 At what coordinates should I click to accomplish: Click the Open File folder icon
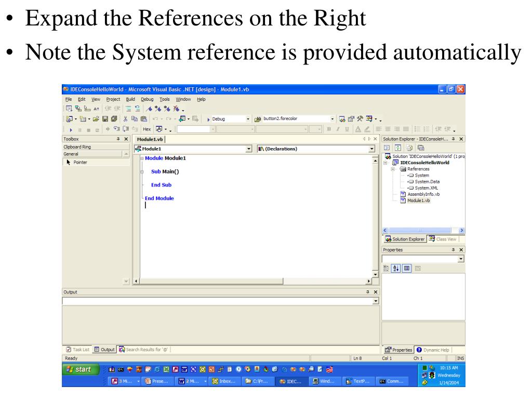[96, 119]
